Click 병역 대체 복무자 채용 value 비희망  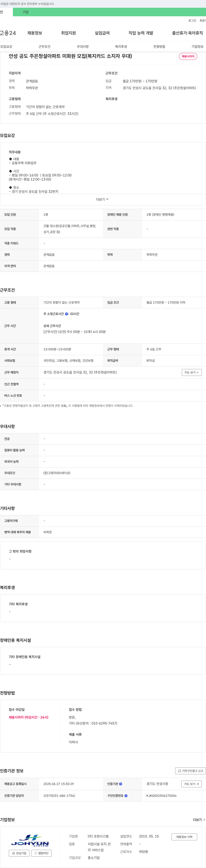click(48, 532)
